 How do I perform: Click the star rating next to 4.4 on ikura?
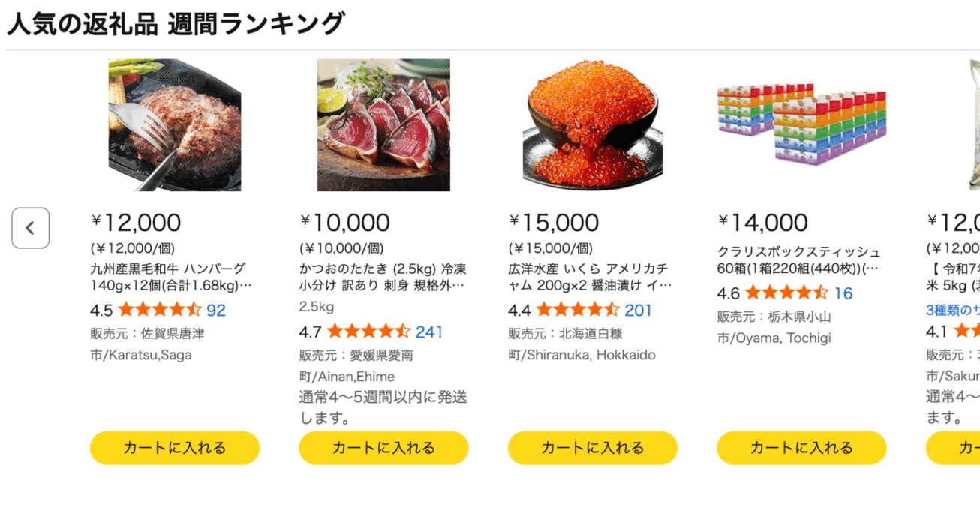coord(579,309)
